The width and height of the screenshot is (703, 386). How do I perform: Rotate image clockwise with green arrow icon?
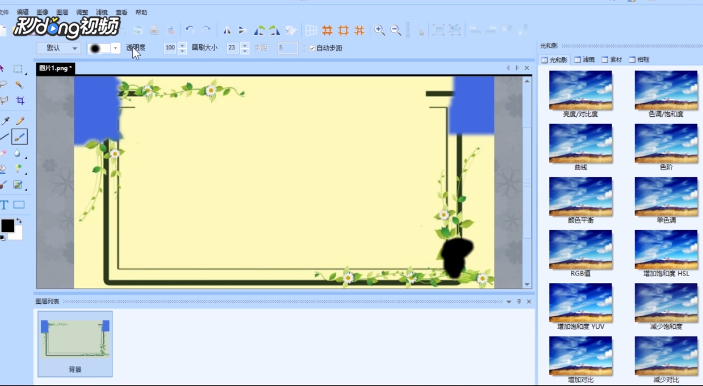(x=274, y=30)
